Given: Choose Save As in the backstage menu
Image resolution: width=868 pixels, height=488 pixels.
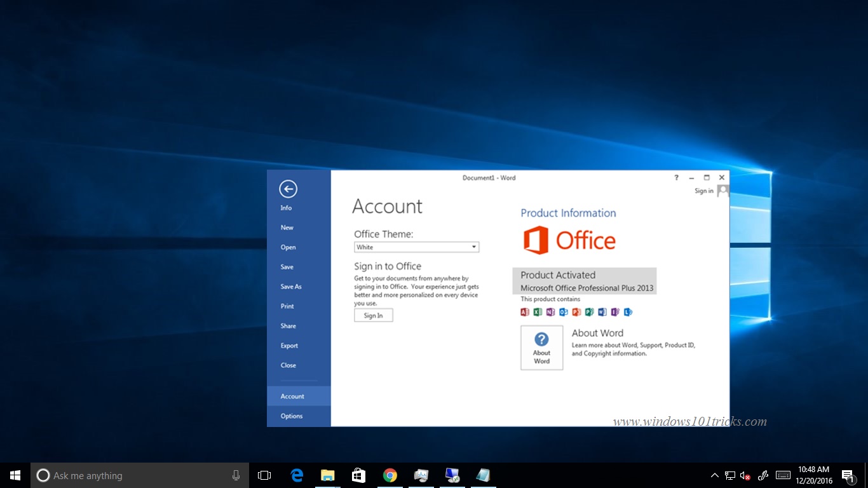Looking at the screenshot, I should point(291,287).
